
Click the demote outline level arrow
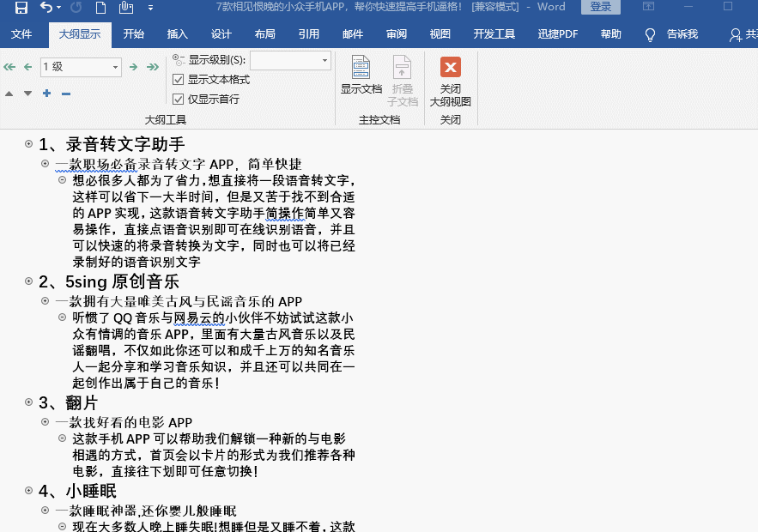click(134, 67)
